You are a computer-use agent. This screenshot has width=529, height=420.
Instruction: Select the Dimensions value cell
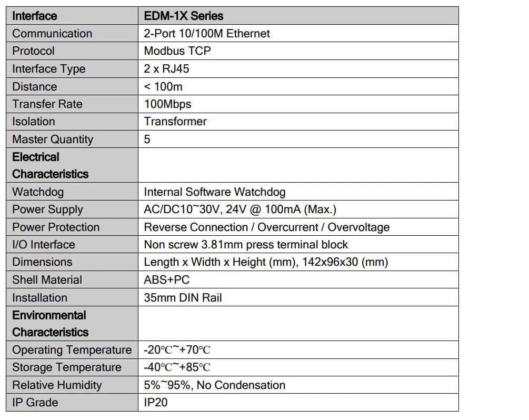(x=298, y=262)
